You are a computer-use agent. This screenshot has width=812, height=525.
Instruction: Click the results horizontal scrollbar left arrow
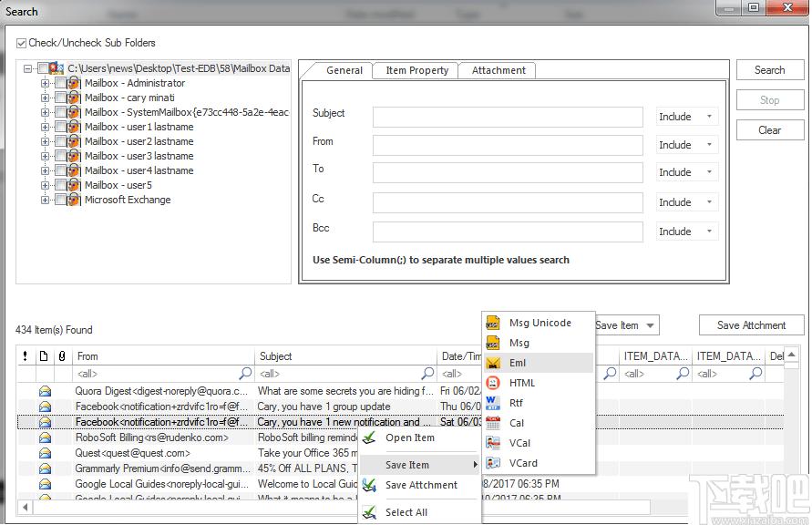pos(25,508)
